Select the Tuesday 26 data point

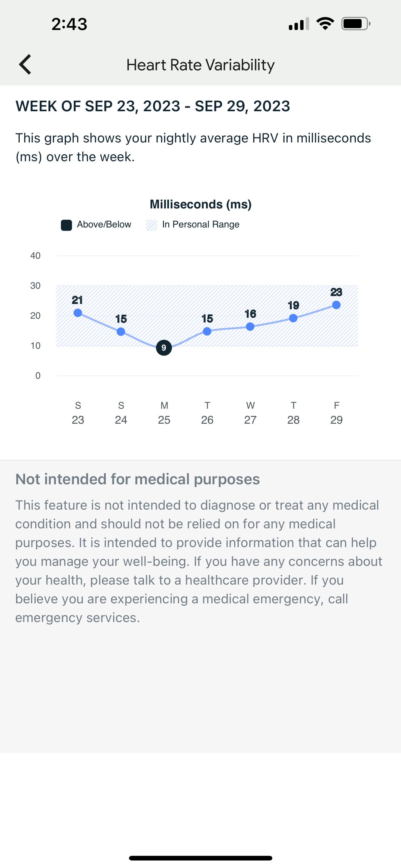pos(207,331)
